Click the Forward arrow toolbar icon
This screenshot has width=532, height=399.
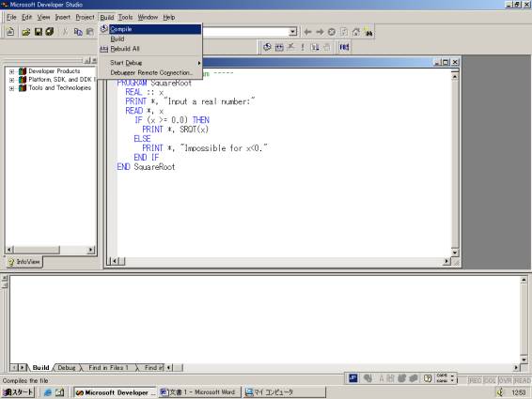point(320,32)
